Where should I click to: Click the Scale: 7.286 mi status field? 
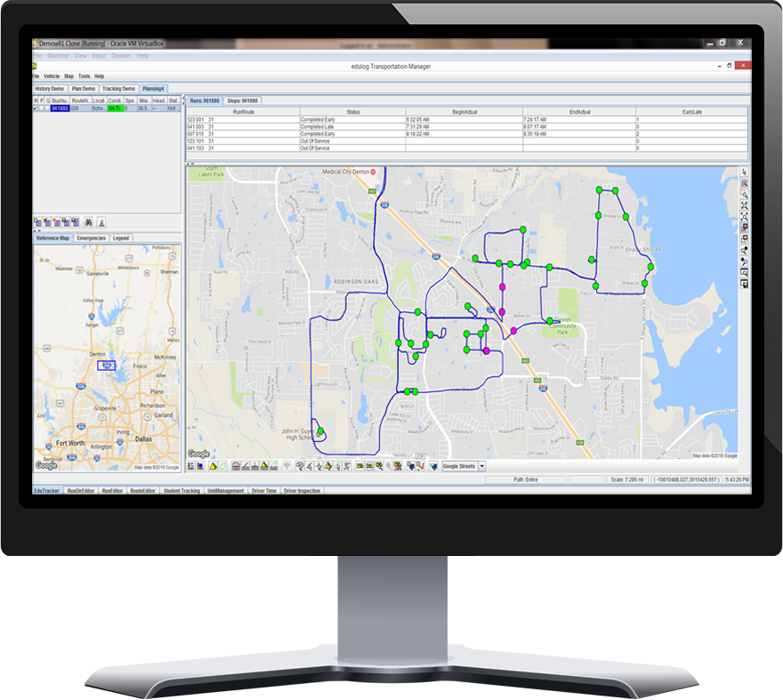pos(627,479)
